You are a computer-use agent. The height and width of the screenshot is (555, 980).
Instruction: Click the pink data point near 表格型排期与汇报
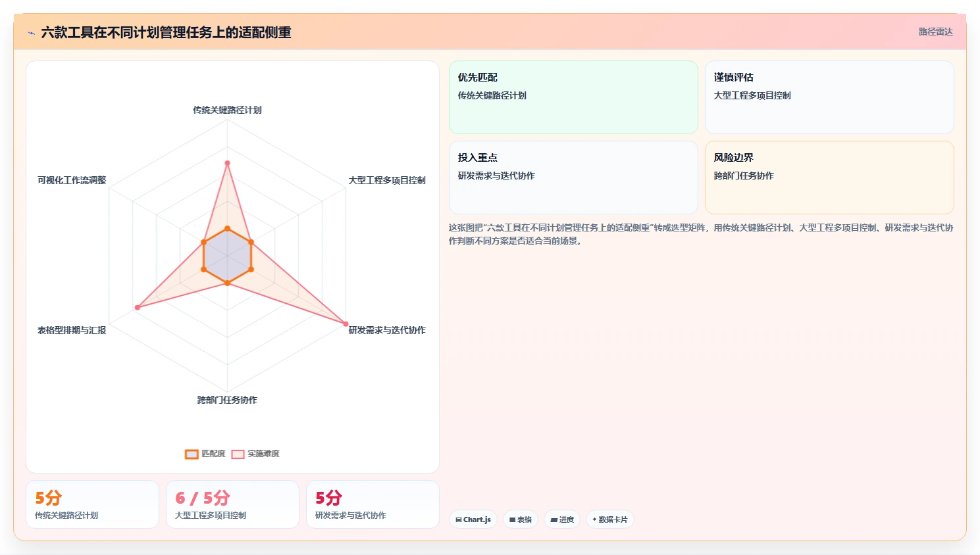point(138,307)
